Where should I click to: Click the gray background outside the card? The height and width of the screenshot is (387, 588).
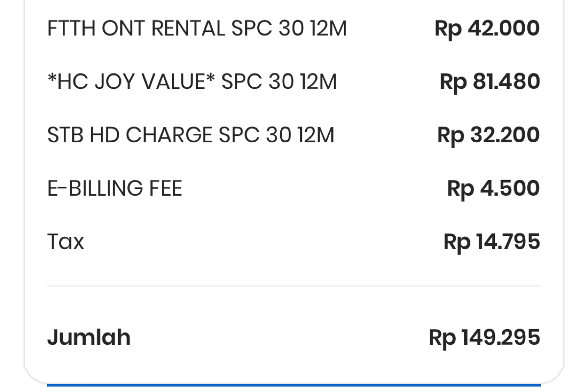click(x=10, y=196)
